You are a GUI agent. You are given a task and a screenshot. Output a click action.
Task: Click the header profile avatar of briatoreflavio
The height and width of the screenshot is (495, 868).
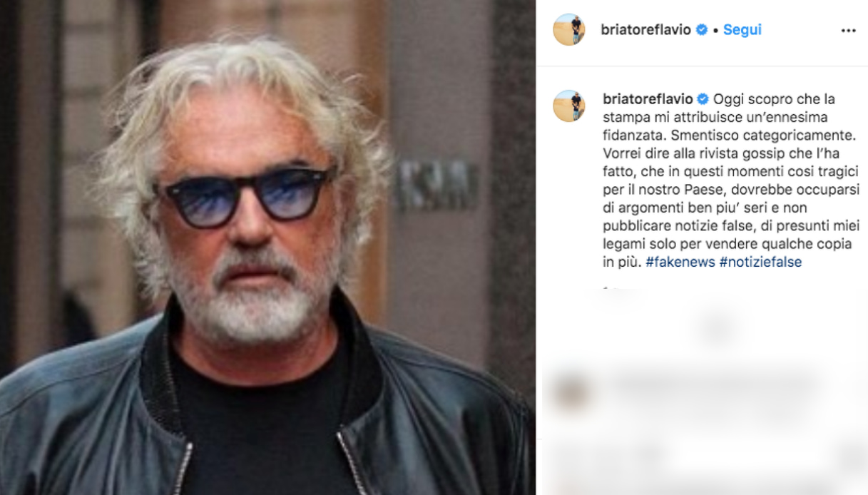(569, 30)
